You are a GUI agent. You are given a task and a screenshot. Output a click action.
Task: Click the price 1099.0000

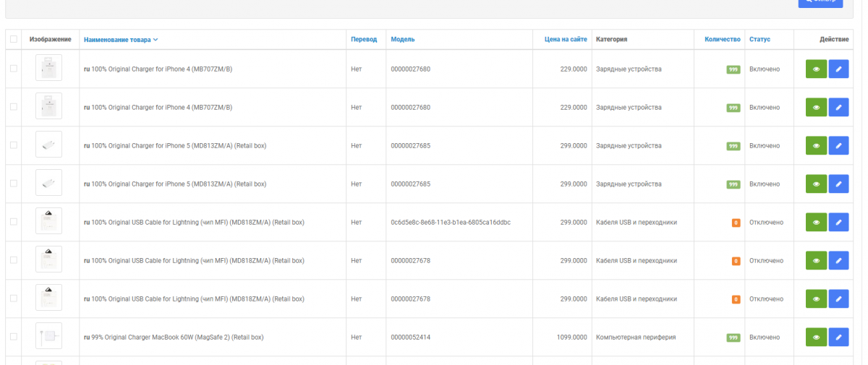[x=571, y=338]
